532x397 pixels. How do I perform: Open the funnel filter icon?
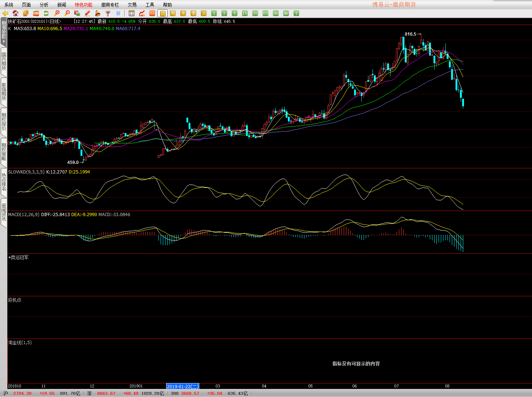[x=108, y=13]
